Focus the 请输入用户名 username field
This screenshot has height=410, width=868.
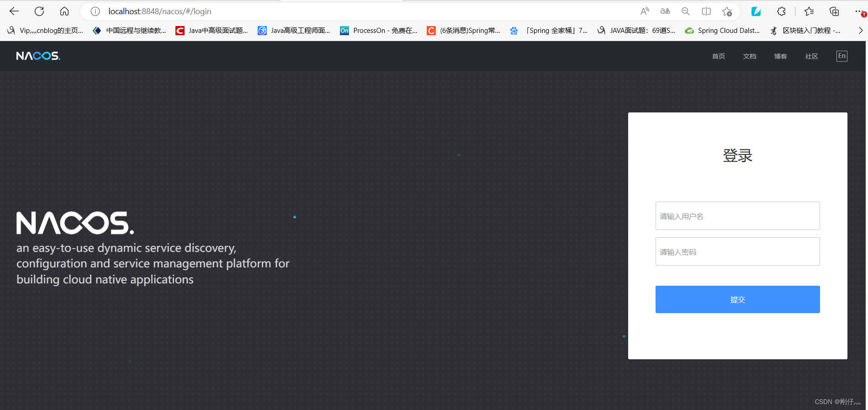(738, 216)
